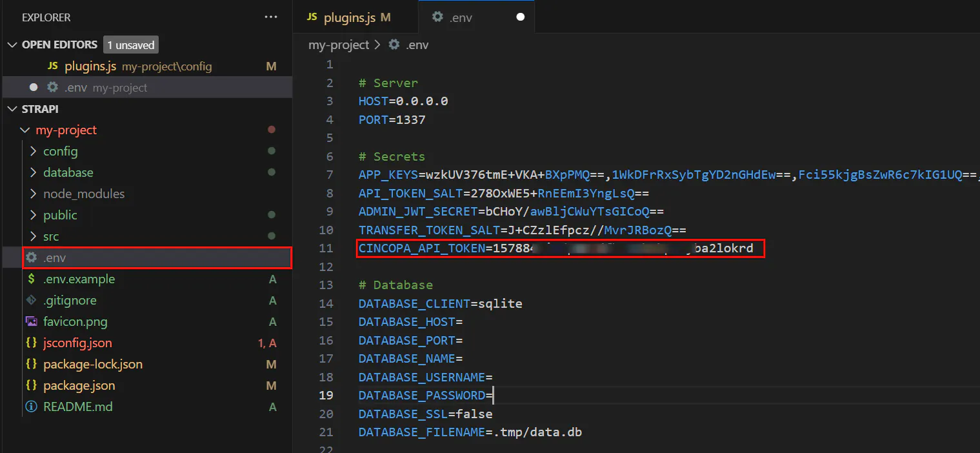This screenshot has width=980, height=453.
Task: Click braces icon of jsconfig.json
Action: coord(31,343)
